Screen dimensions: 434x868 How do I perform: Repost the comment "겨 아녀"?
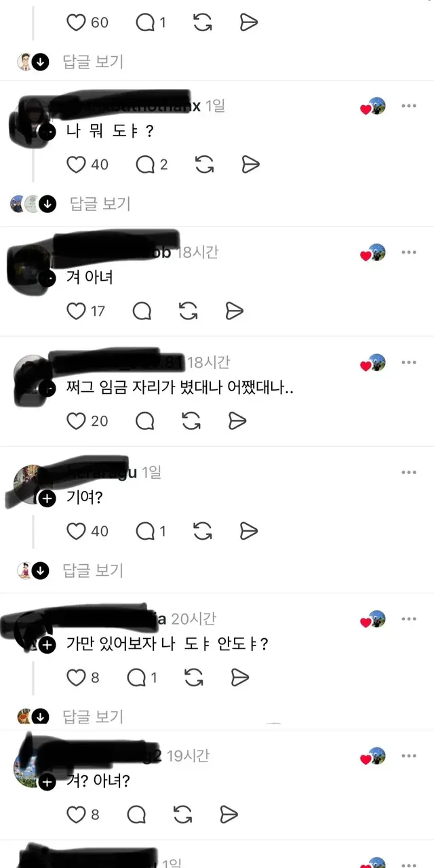[188, 311]
